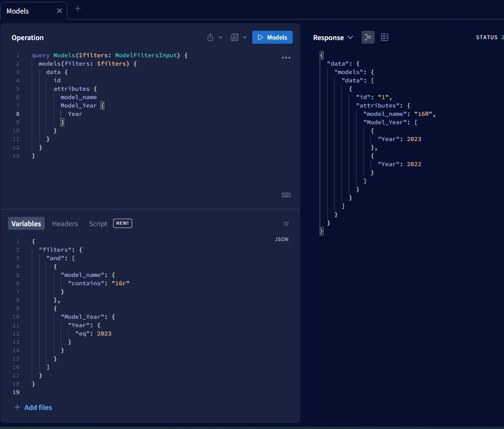Open the share operation icon
Image resolution: width=504 pixels, height=429 pixels.
point(211,37)
